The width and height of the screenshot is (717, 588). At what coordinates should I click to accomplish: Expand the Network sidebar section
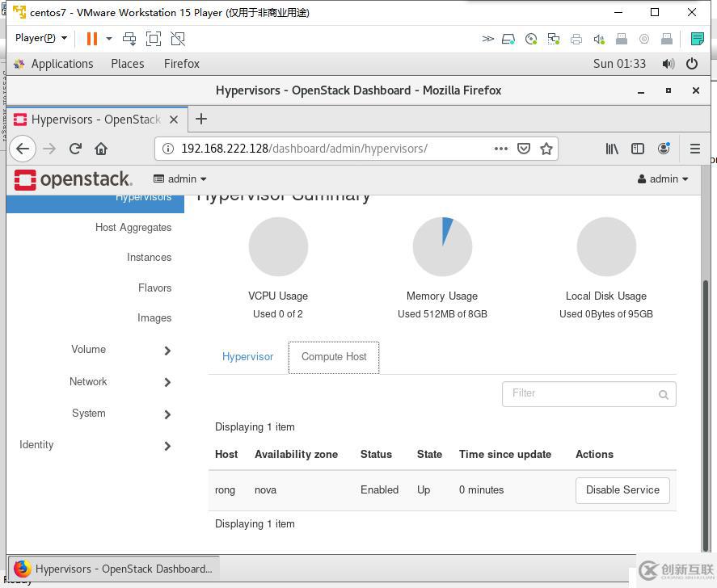[x=167, y=382]
